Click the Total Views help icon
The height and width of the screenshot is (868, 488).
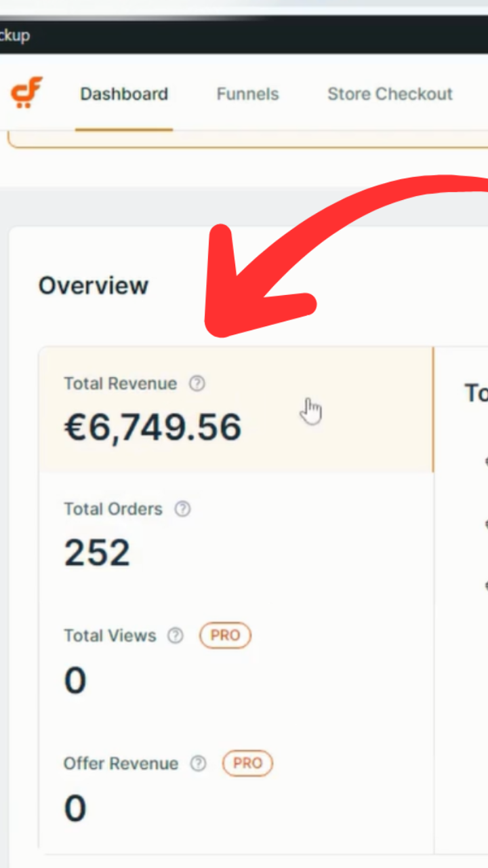pos(176,635)
